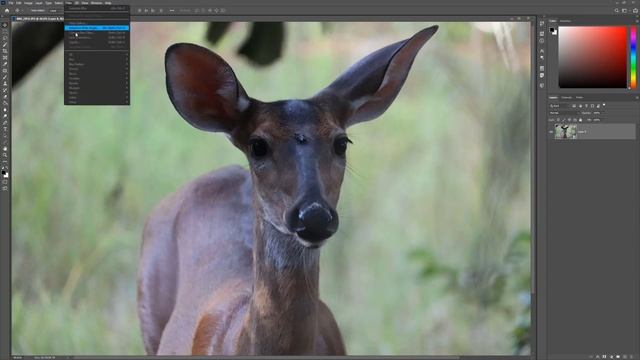Screen dimensions: 640x360
Task: Click the Add layer mask icon
Action: point(604,356)
